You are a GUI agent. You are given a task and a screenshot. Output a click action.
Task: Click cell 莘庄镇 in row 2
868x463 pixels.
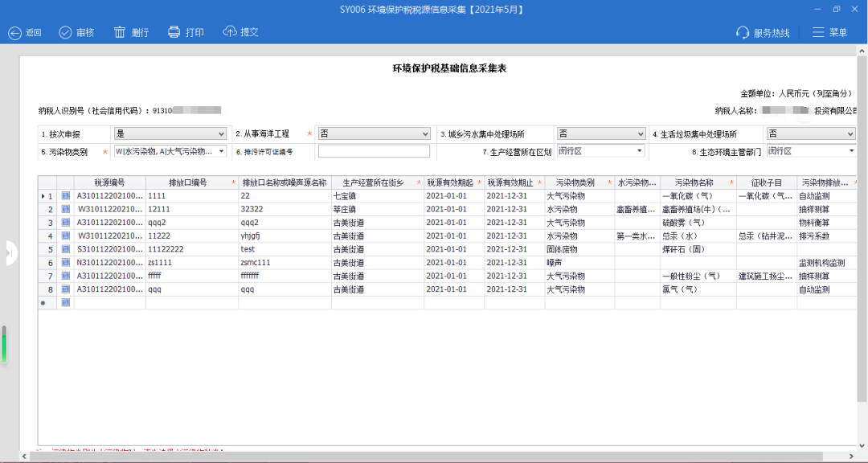point(378,209)
